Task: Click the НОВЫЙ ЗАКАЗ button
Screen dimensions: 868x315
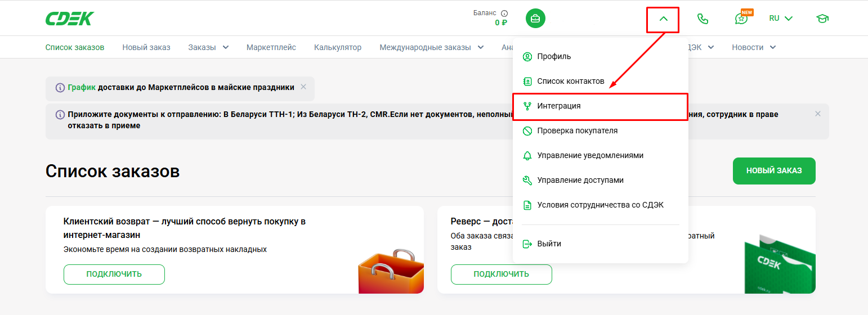Action: tap(774, 170)
